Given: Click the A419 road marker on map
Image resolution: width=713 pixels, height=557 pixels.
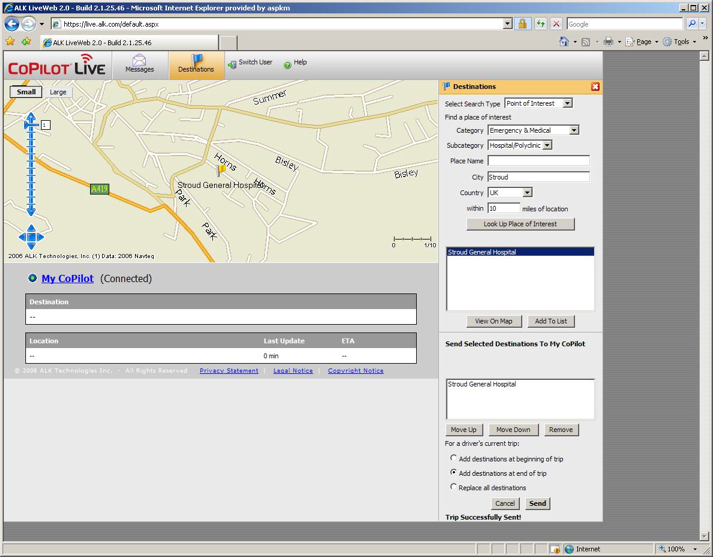Looking at the screenshot, I should click(99, 189).
